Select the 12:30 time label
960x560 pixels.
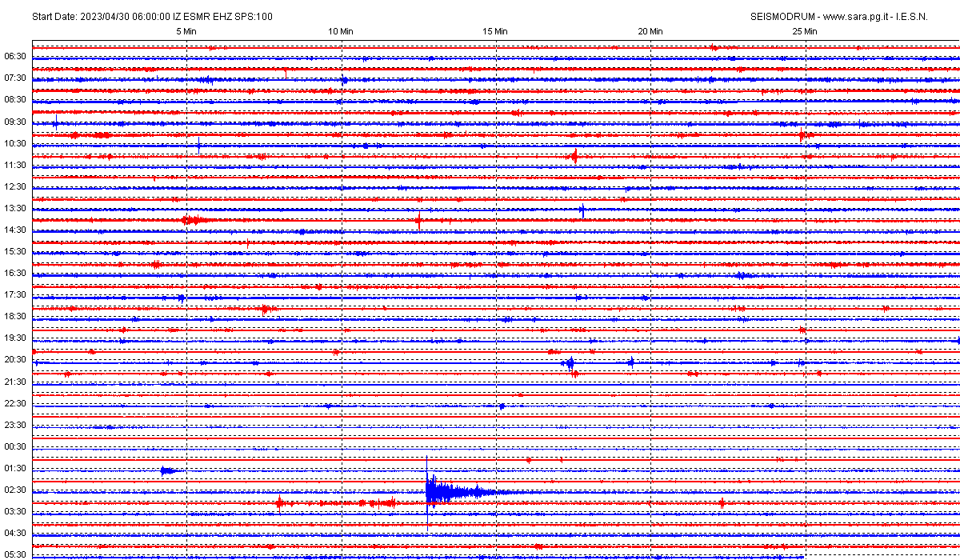[15, 187]
